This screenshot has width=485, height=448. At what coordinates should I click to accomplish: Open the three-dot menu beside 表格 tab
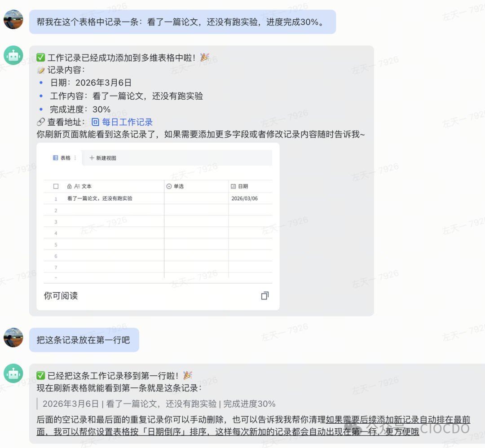pyautogui.click(x=75, y=158)
